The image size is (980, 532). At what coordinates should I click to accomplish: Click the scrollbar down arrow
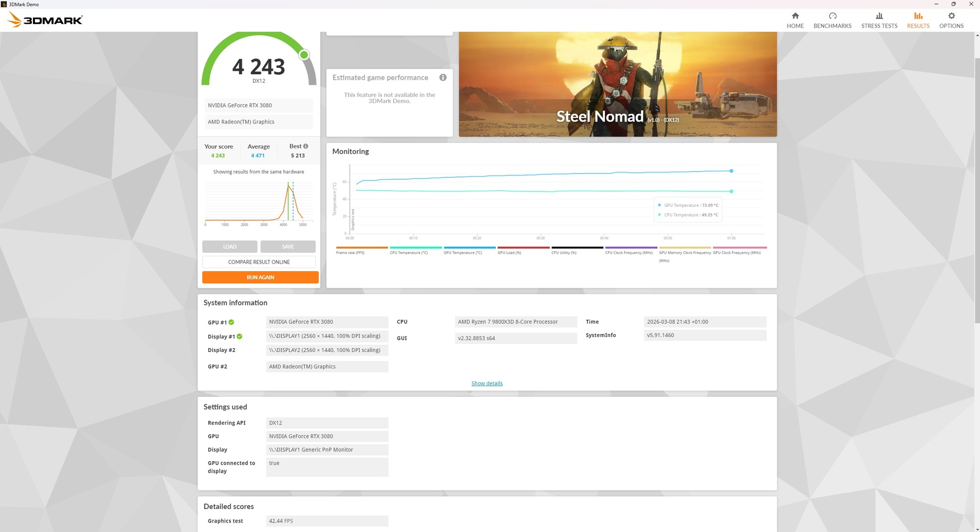pyautogui.click(x=977, y=529)
